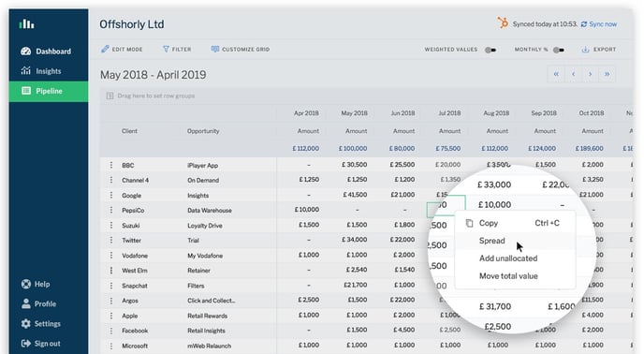Go to Insights in the sidebar
644x354 pixels.
(x=41, y=71)
